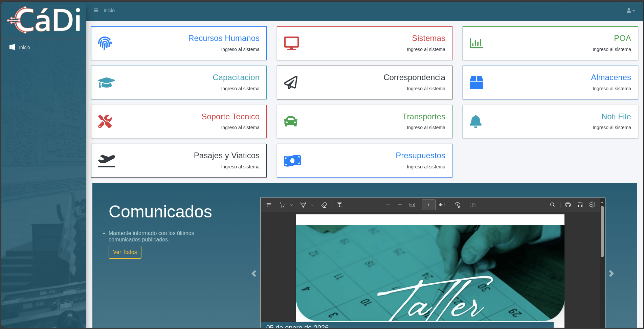
Task: Select the PDF eraser tool
Action: click(324, 205)
